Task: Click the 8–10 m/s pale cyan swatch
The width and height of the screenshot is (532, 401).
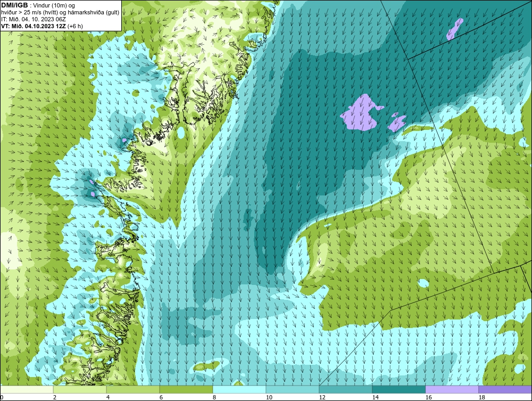Action: [x=239, y=389]
